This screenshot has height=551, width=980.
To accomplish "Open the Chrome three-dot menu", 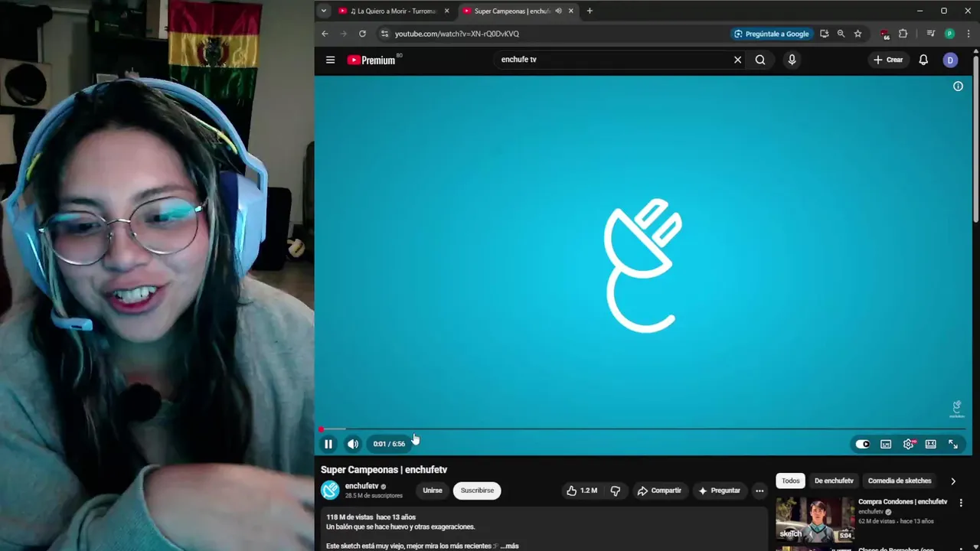I will pyautogui.click(x=969, y=34).
